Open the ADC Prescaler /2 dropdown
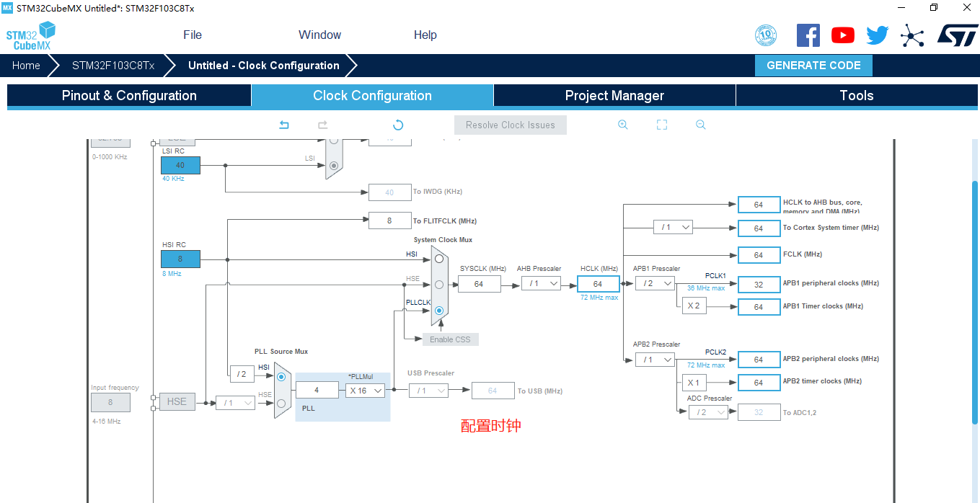The width and height of the screenshot is (980, 503). pyautogui.click(x=708, y=412)
